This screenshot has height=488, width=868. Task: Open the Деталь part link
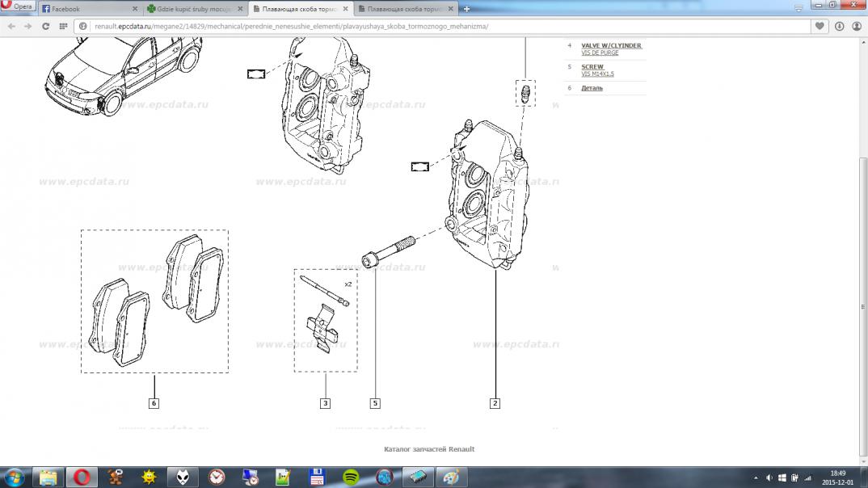tap(592, 88)
